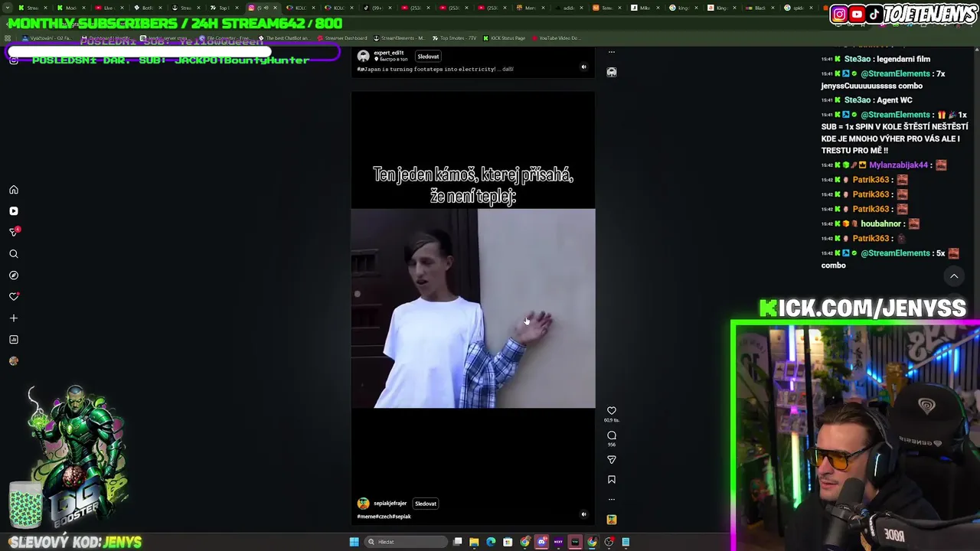Open the dashboard bar-chart icon
The width and height of the screenshot is (980, 551).
(x=14, y=340)
